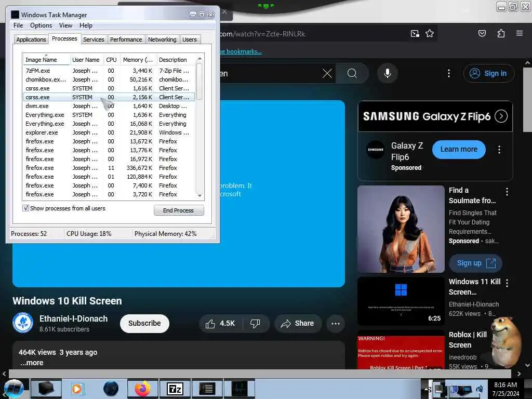Toggle Show processes from all users checkbox
Image resolution: width=532 pixels, height=399 pixels.
click(26, 208)
